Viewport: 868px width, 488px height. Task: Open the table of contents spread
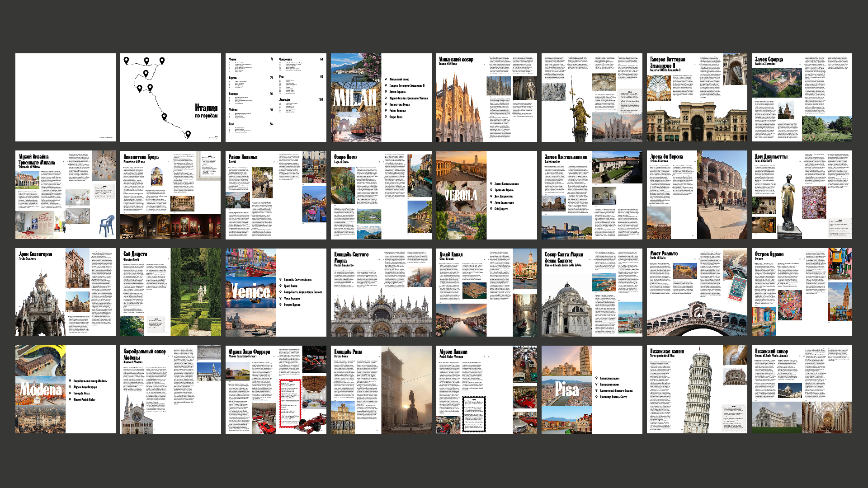pos(276,98)
